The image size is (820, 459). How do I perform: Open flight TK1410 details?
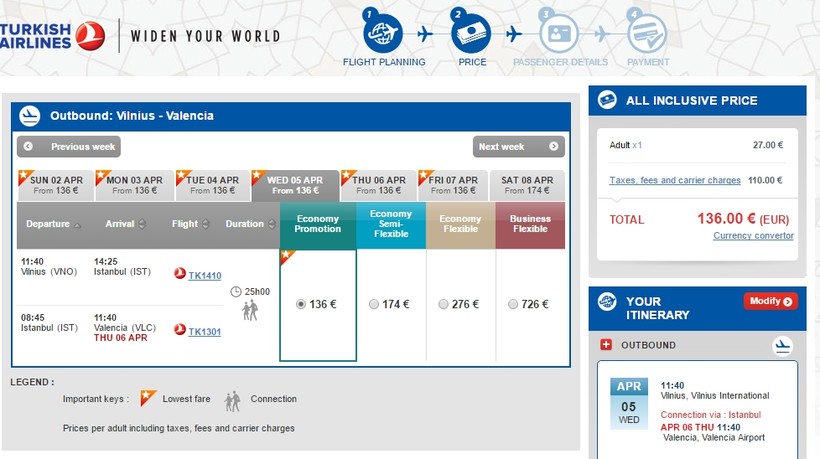pos(204,275)
